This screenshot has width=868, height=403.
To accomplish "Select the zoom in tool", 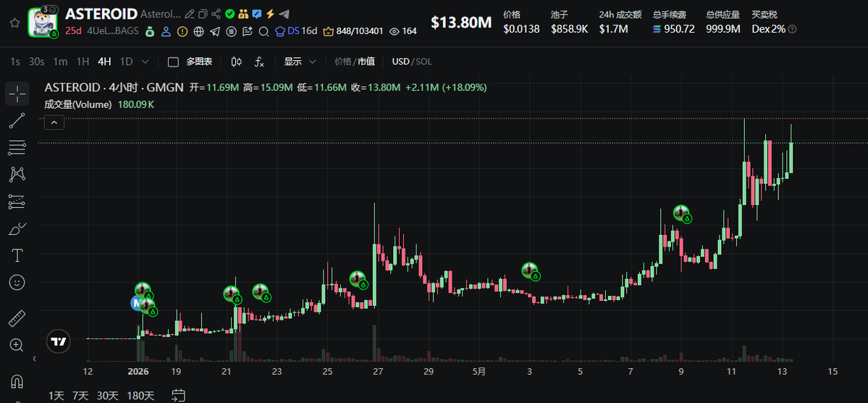I will tap(17, 345).
